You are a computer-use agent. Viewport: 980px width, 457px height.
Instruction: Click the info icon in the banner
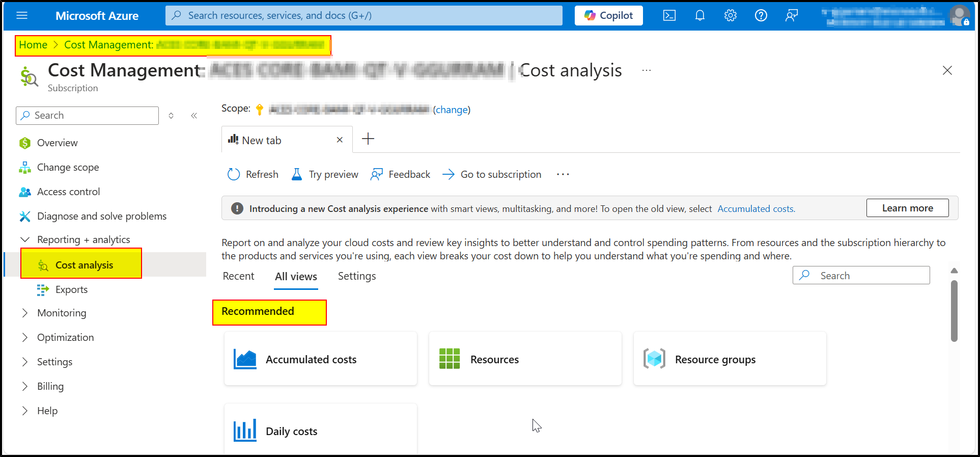(x=237, y=209)
